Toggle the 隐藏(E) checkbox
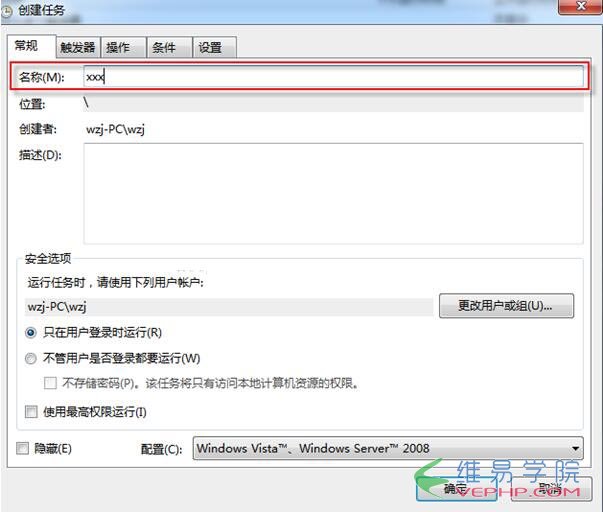The image size is (603, 512). tap(22, 448)
